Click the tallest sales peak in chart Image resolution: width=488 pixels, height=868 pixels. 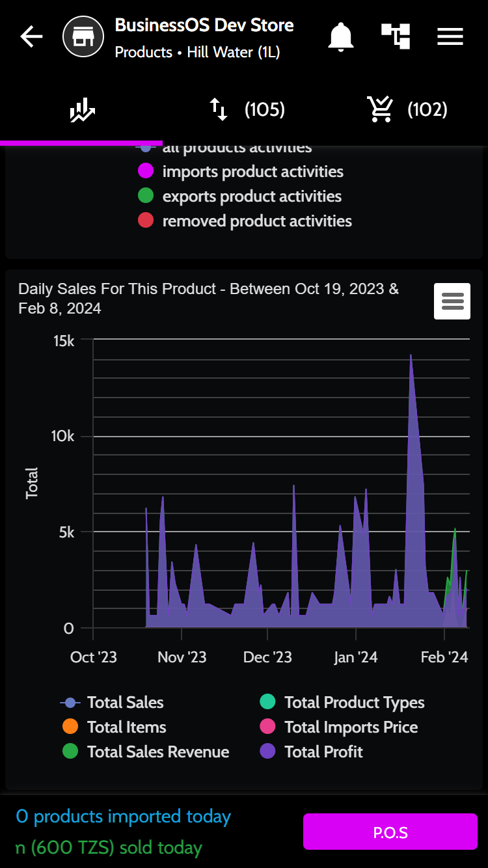pos(411,357)
